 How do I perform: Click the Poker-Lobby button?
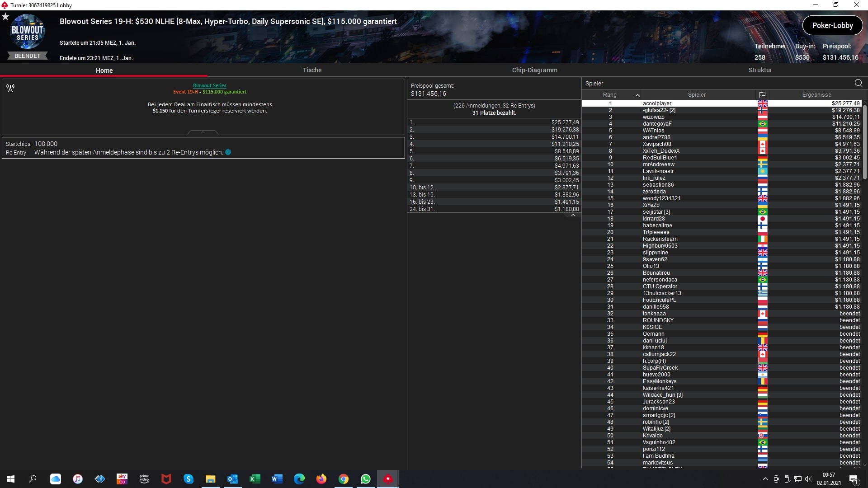[x=832, y=25]
